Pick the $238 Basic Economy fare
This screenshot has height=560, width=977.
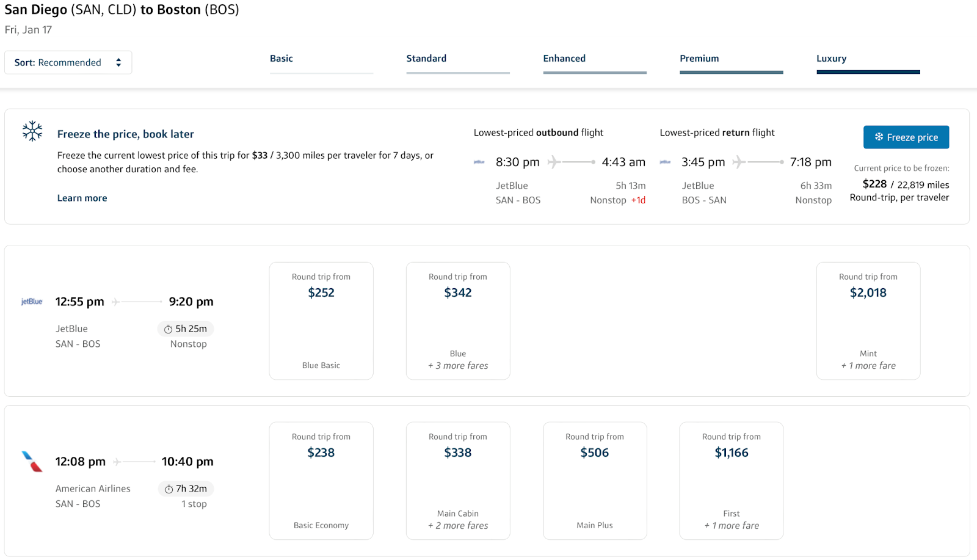pos(321,481)
